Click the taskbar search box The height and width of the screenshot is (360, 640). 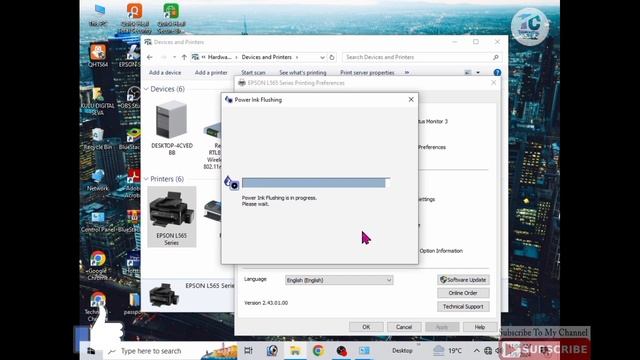155,351
